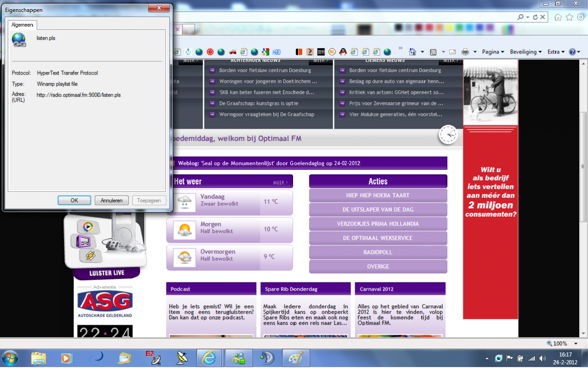Open the RADIOPOLL action

pyautogui.click(x=378, y=253)
